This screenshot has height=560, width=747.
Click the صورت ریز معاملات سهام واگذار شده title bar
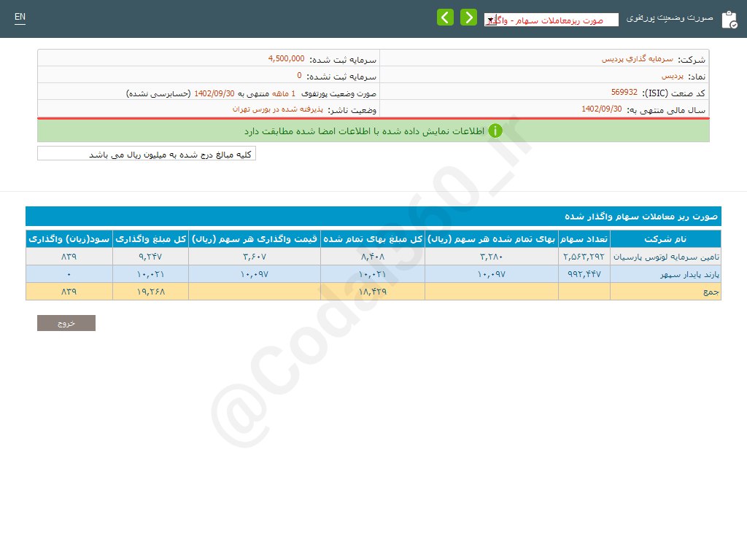pyautogui.click(x=373, y=217)
